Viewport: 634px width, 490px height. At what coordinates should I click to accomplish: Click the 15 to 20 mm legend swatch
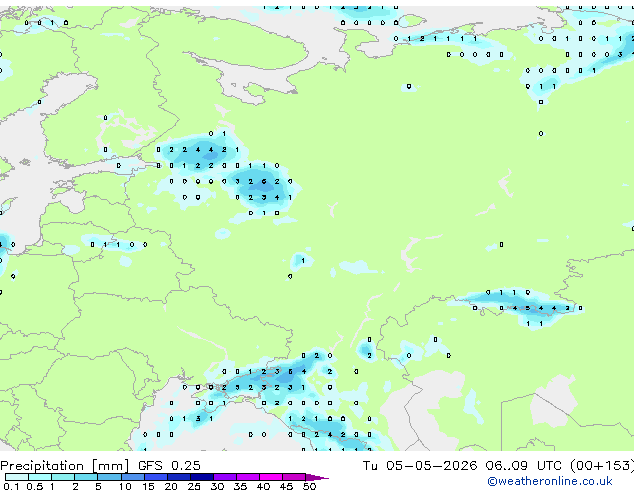pyautogui.click(x=155, y=477)
